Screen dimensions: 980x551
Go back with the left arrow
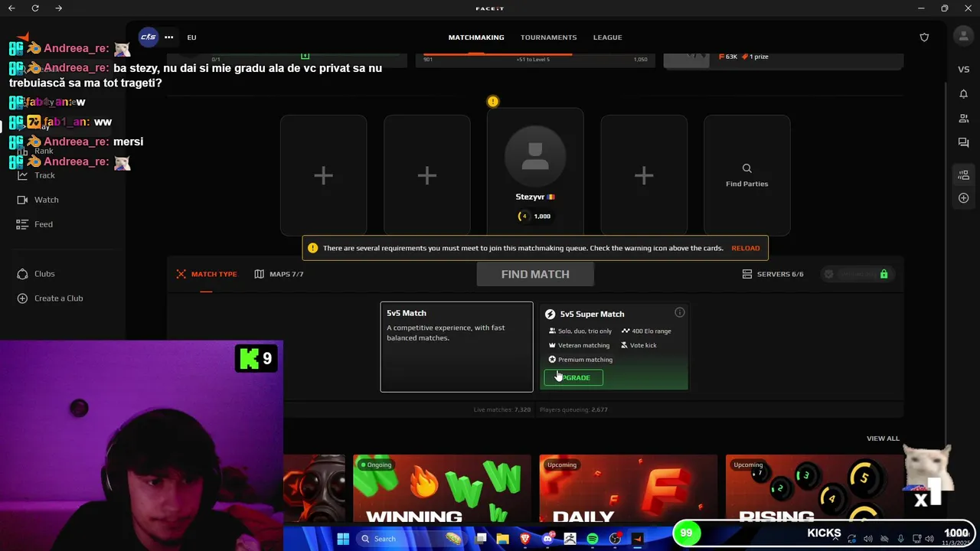[x=11, y=8]
